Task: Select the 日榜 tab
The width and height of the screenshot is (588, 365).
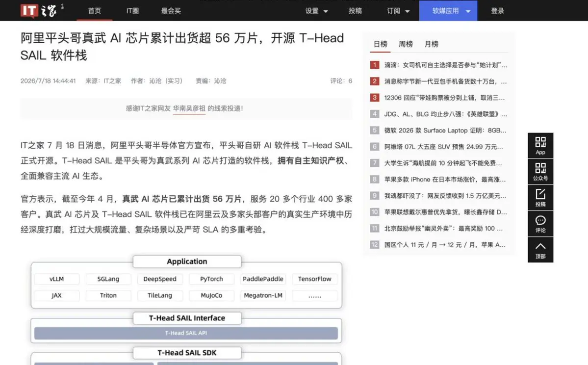Action: [380, 44]
